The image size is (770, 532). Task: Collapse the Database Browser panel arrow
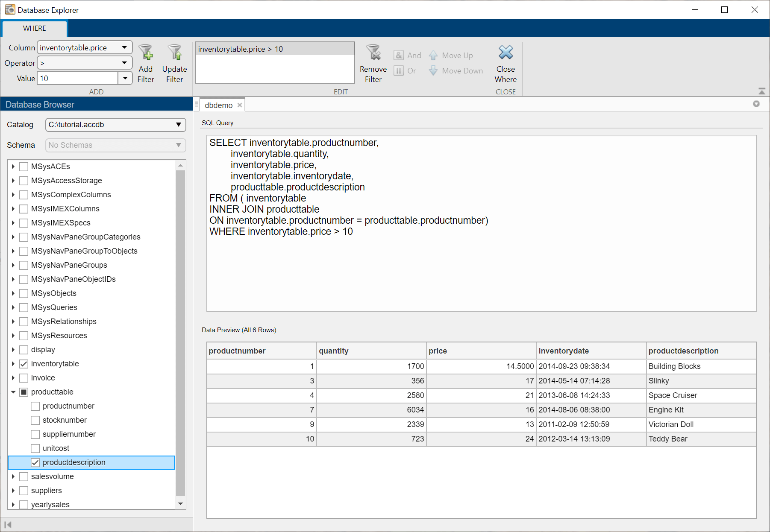8,524
